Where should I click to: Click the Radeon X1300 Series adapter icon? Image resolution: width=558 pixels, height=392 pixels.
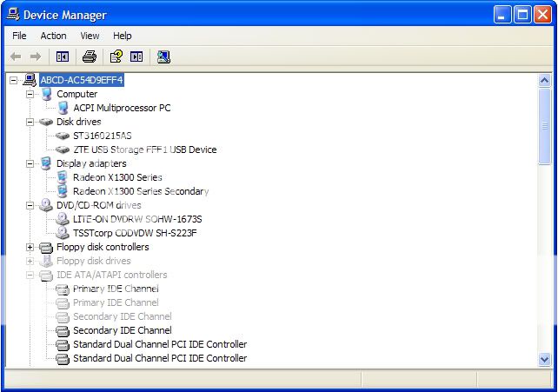click(x=63, y=177)
